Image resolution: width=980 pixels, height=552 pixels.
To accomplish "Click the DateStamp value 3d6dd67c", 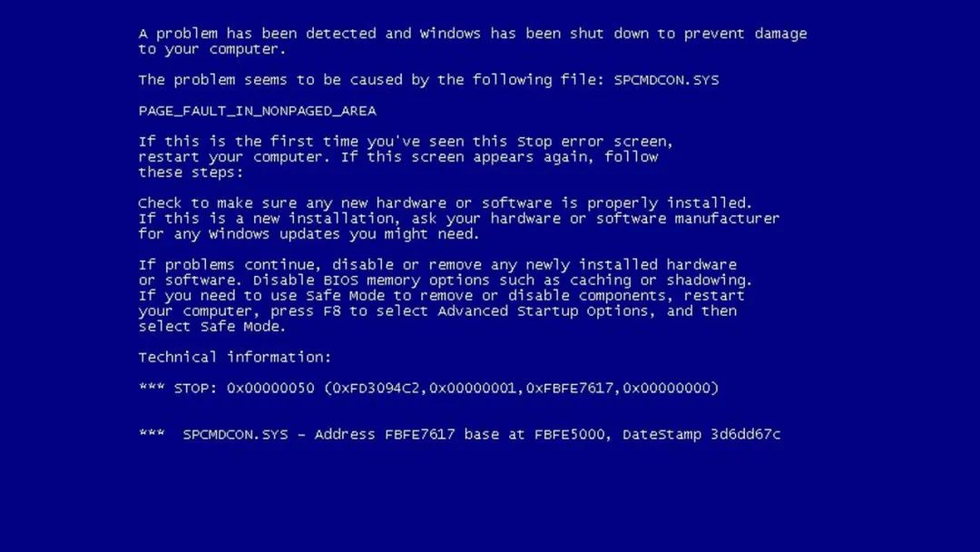I will click(x=746, y=435).
